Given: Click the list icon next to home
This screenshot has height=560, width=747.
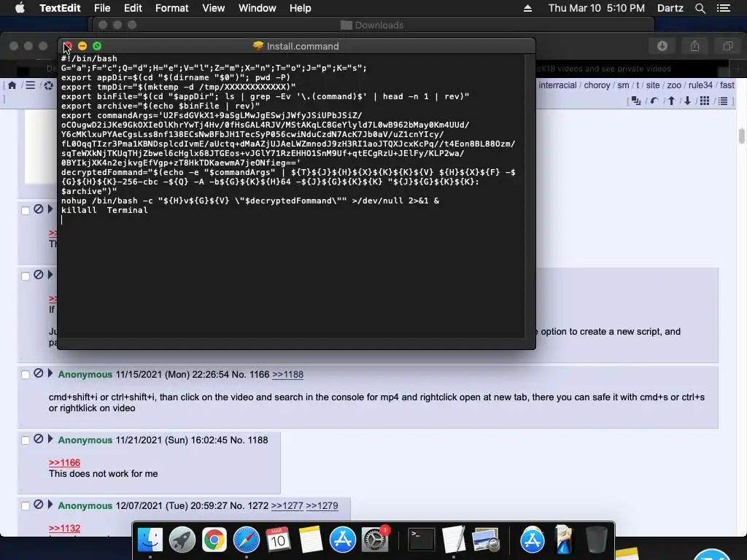Looking at the screenshot, I should (30, 85).
